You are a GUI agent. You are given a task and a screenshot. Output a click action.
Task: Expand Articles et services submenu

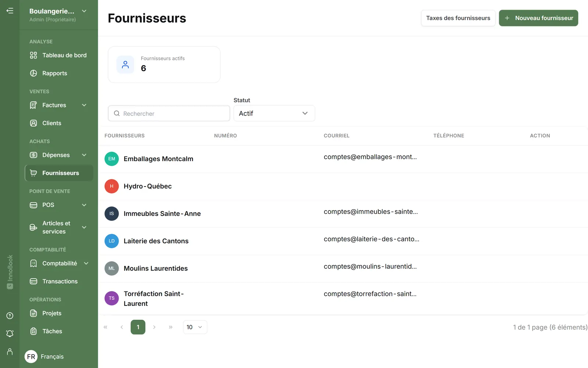pyautogui.click(x=84, y=227)
